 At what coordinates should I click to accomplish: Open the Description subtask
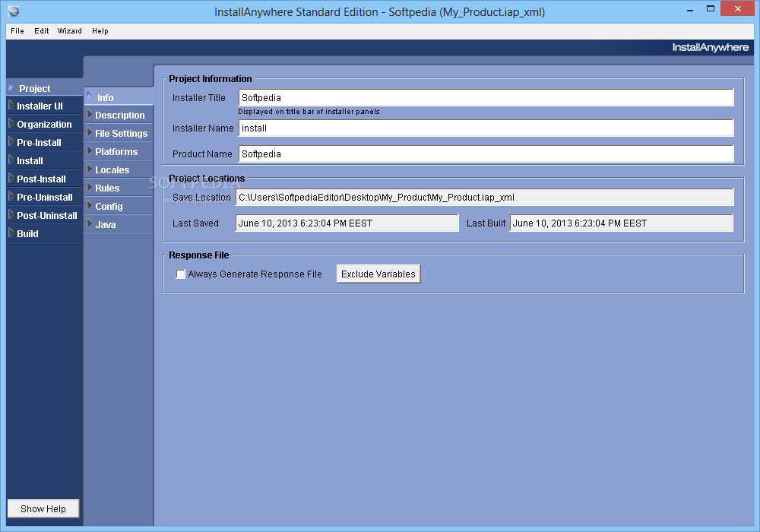tap(119, 116)
